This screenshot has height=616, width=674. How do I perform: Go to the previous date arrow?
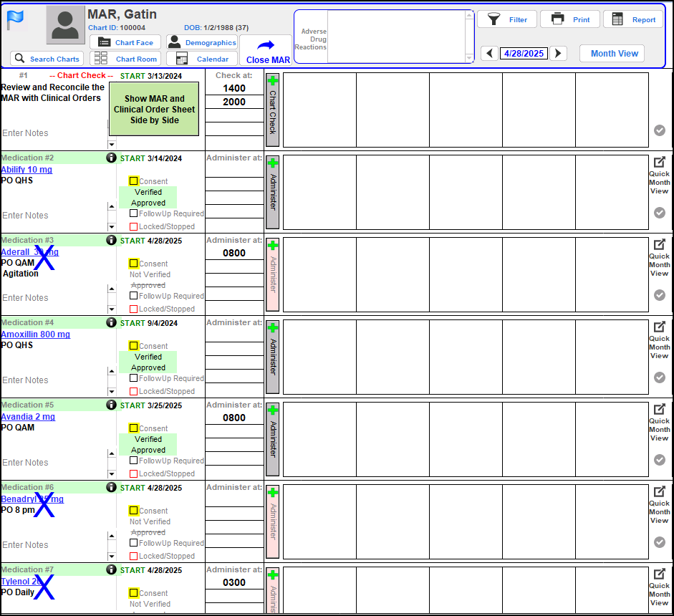489,54
